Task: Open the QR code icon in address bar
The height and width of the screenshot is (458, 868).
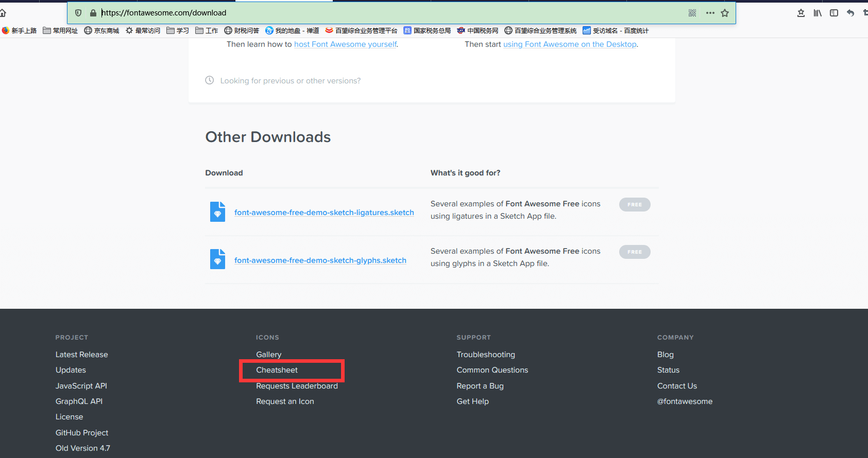Action: (692, 13)
